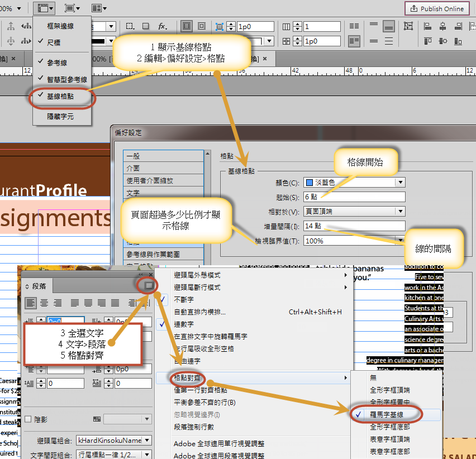Screen dimensions: 476x459
Task: Click the Publish Online button
Action: coord(437,9)
